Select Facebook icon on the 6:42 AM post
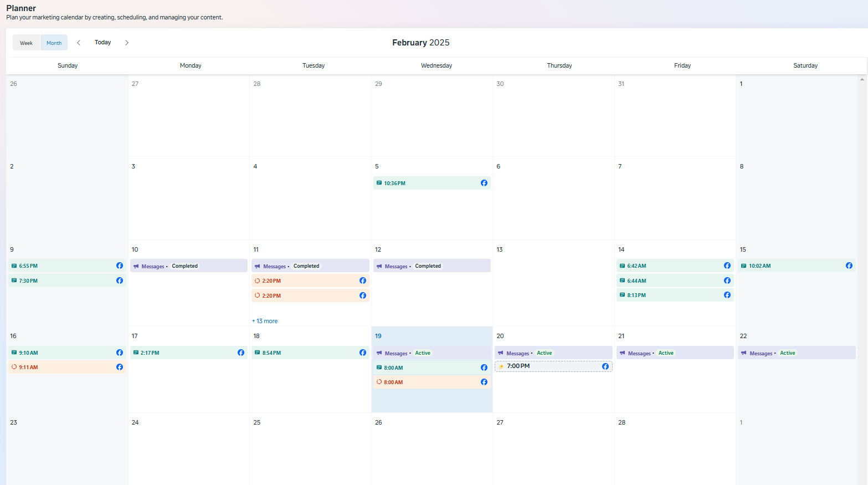Screen dimensions: 868x485 pyautogui.click(x=727, y=266)
